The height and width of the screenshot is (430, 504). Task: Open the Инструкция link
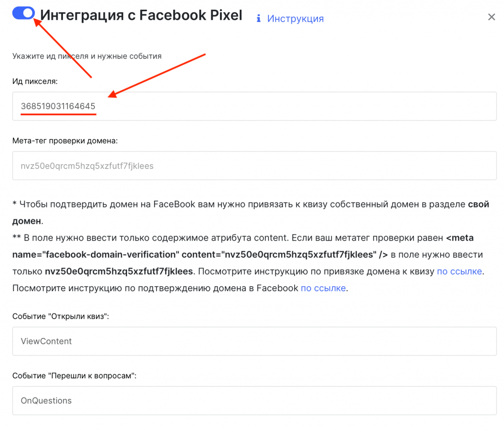point(295,19)
